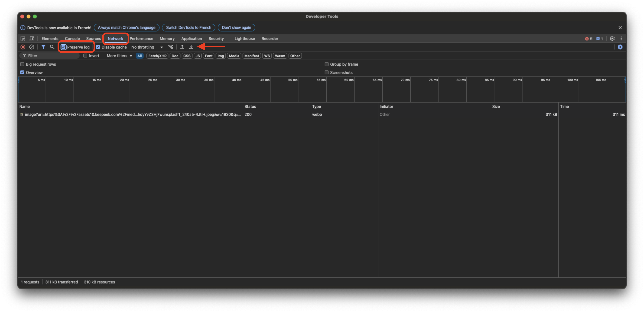Toggle the device toolbar icon
The width and height of the screenshot is (644, 312).
(x=32, y=39)
